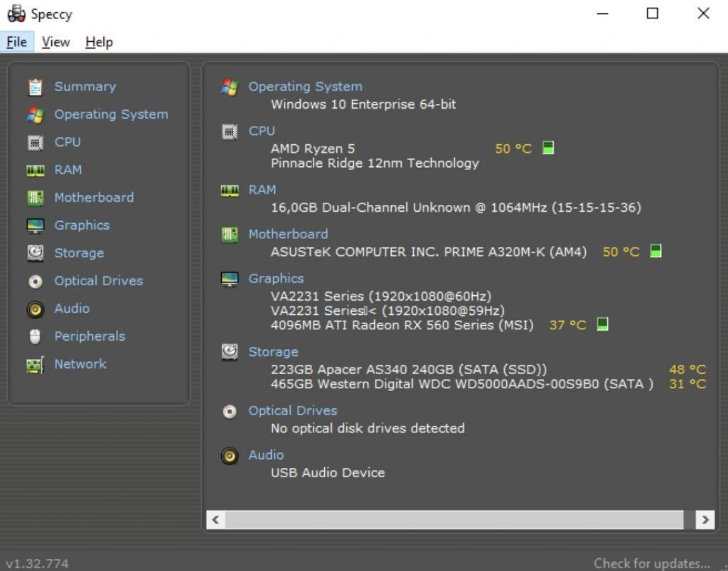Open the Help menu

pyautogui.click(x=99, y=42)
